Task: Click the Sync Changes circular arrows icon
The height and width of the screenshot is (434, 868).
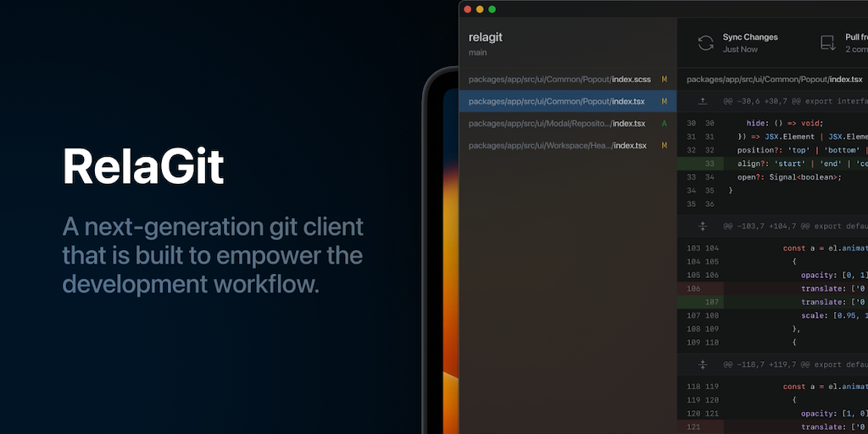Action: (705, 43)
